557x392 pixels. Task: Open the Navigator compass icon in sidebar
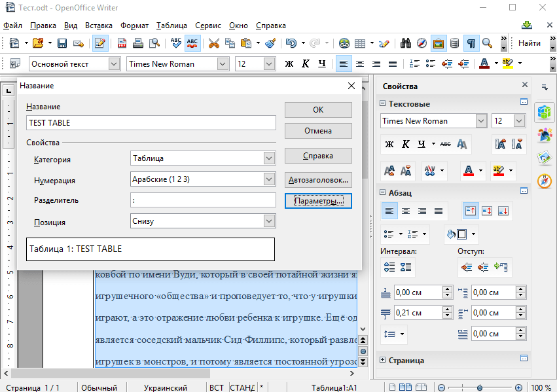pos(544,181)
